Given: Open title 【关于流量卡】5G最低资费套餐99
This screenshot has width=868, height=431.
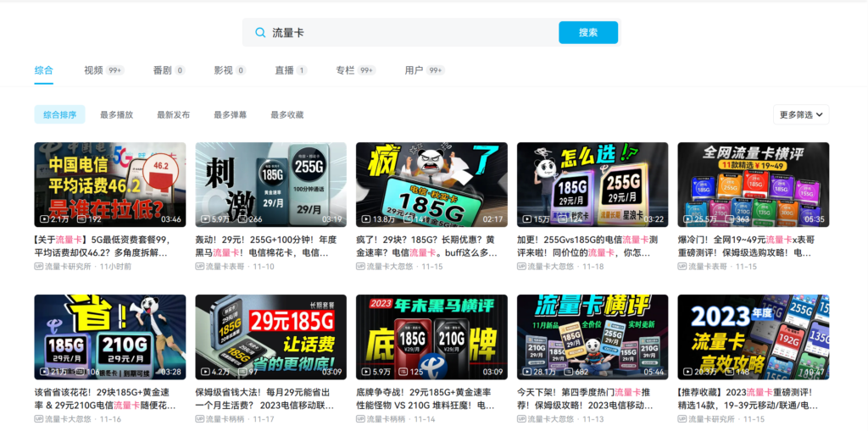Looking at the screenshot, I should (103, 246).
